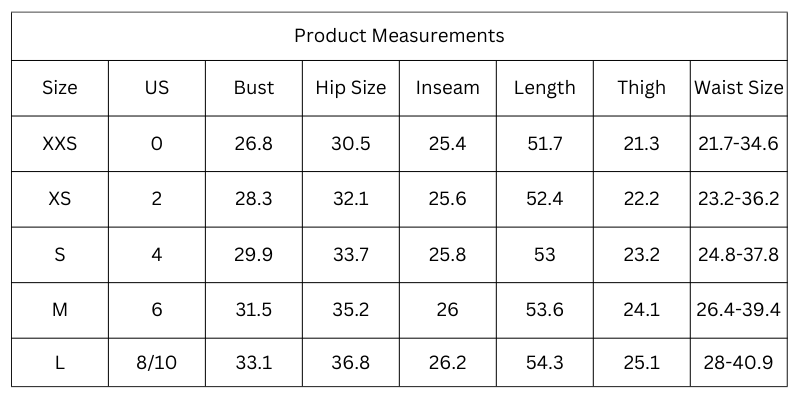Click the Waist Size column header
800x400 pixels.
pyautogui.click(x=739, y=88)
